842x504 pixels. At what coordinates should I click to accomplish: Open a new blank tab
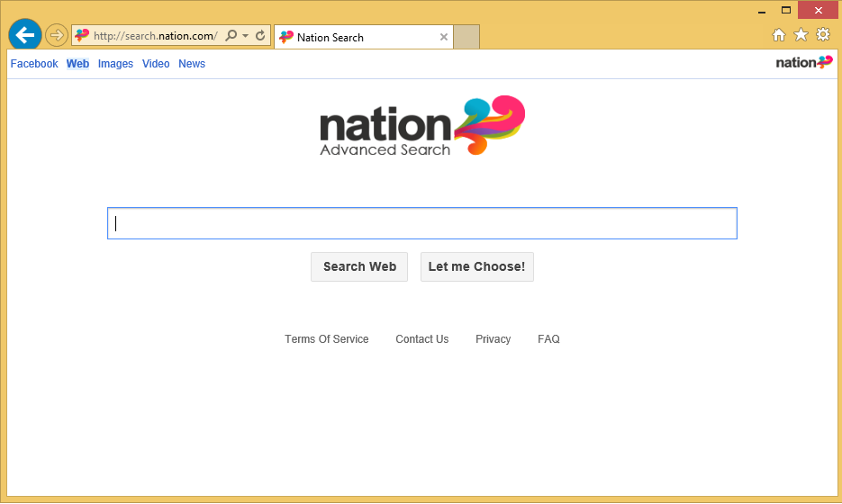[x=466, y=37]
